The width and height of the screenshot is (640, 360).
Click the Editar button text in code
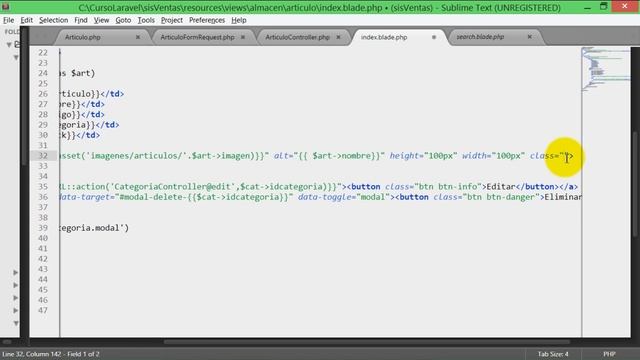501,187
